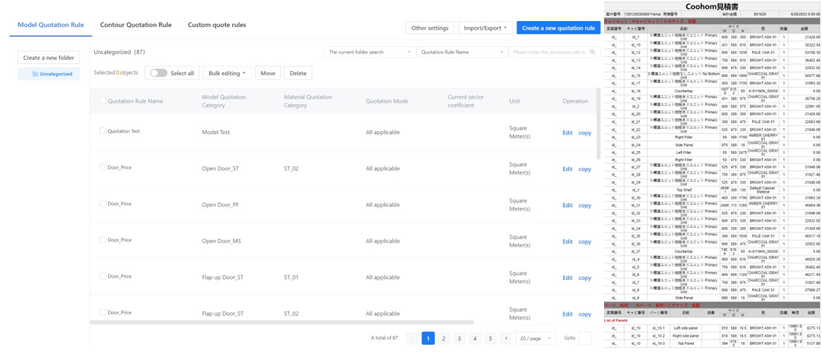The height and width of the screenshot is (363, 822).
Task: Click Other settings button
Action: pos(430,28)
